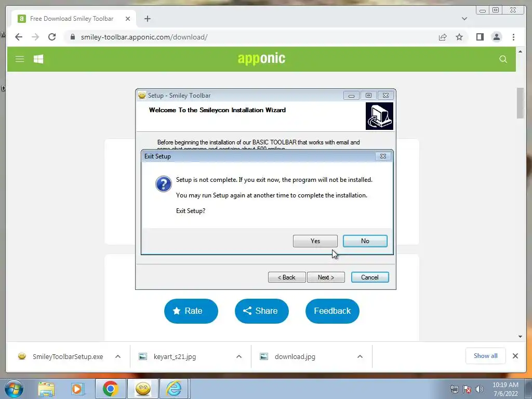Click the Windows logo on apponic header
Screen dimensions: 532x399
pos(38,59)
